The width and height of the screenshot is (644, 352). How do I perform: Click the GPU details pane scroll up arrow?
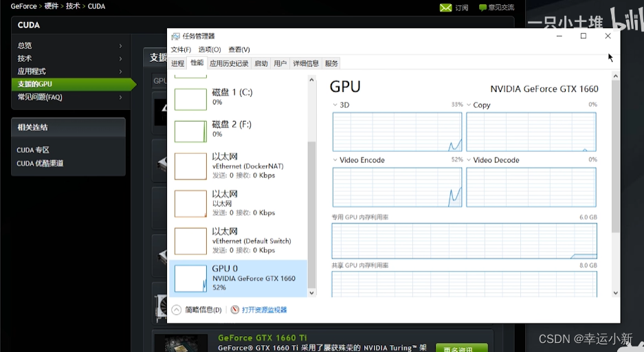click(615, 76)
